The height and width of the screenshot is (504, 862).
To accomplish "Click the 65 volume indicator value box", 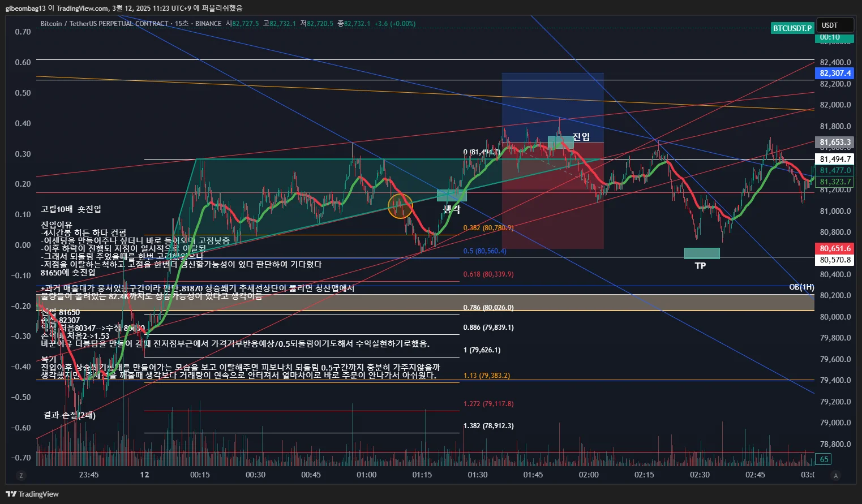I will pyautogui.click(x=824, y=459).
